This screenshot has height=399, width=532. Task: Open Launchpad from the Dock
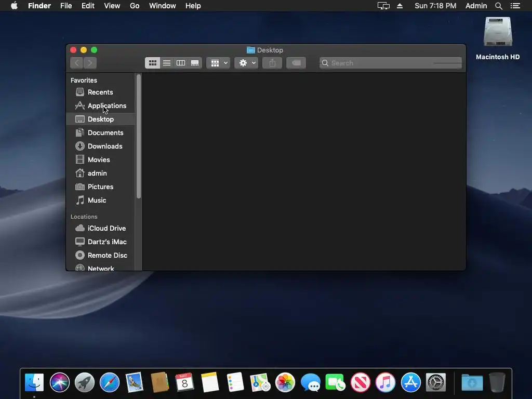tap(85, 382)
